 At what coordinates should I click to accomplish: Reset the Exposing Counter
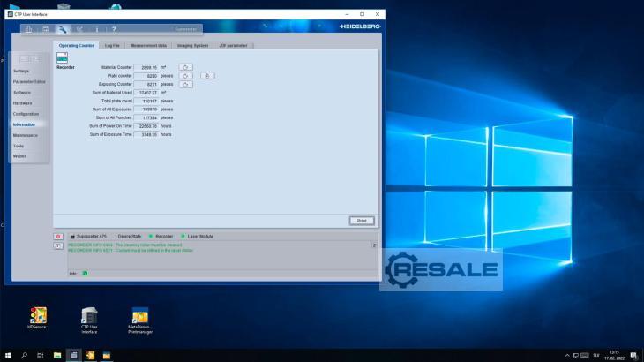click(185, 84)
